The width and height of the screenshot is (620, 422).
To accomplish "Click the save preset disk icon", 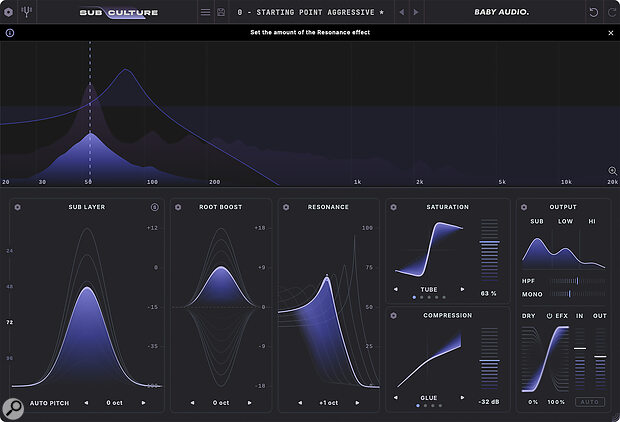I will (x=221, y=12).
